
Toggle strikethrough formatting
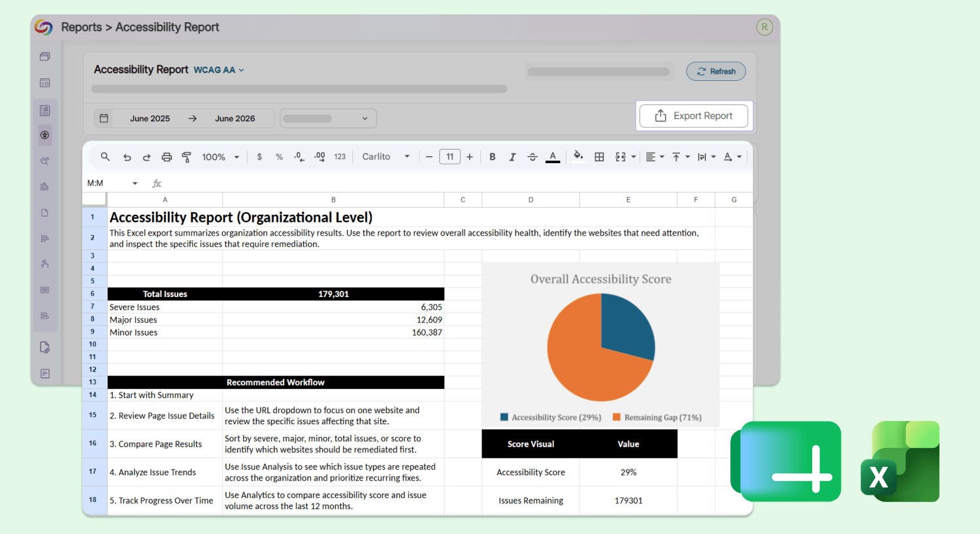[532, 157]
